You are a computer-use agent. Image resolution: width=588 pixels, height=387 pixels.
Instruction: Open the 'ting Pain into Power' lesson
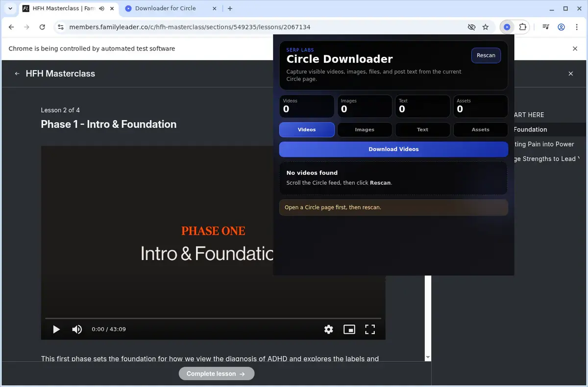click(544, 144)
